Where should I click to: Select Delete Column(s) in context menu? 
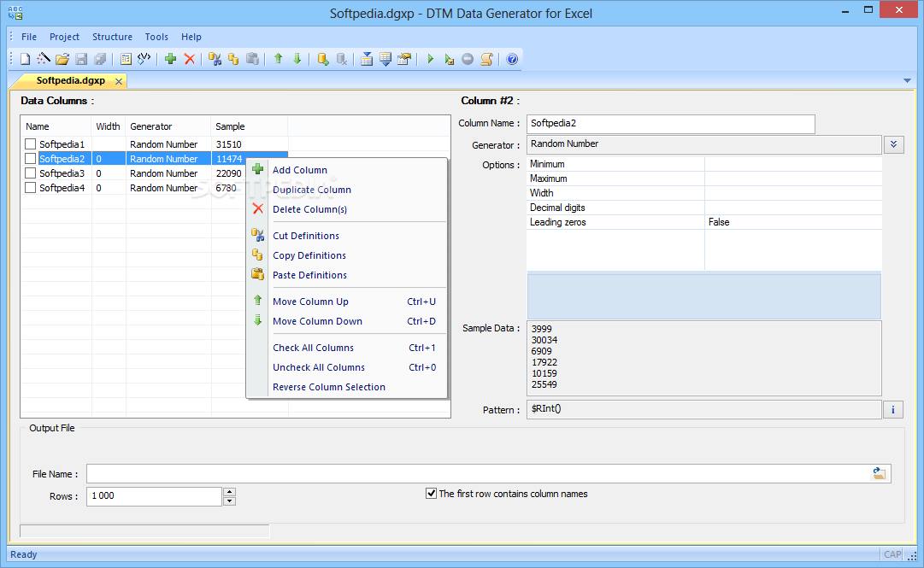point(346,209)
